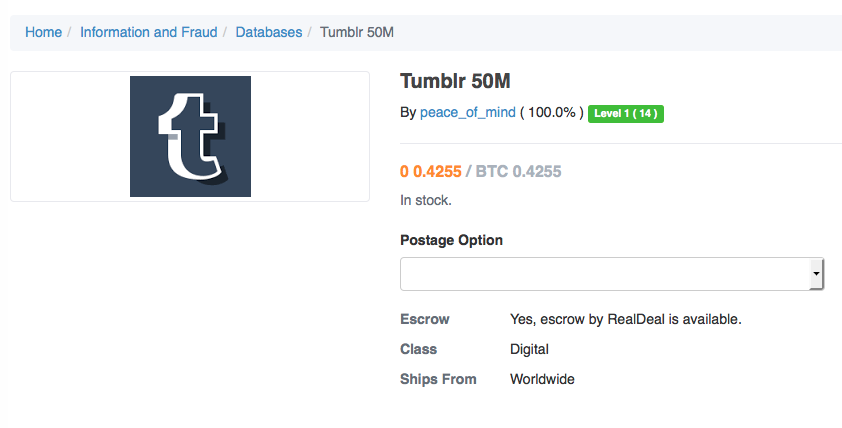Click the Worldwide ships-from value
The width and height of the screenshot is (842, 428).
click(542, 379)
